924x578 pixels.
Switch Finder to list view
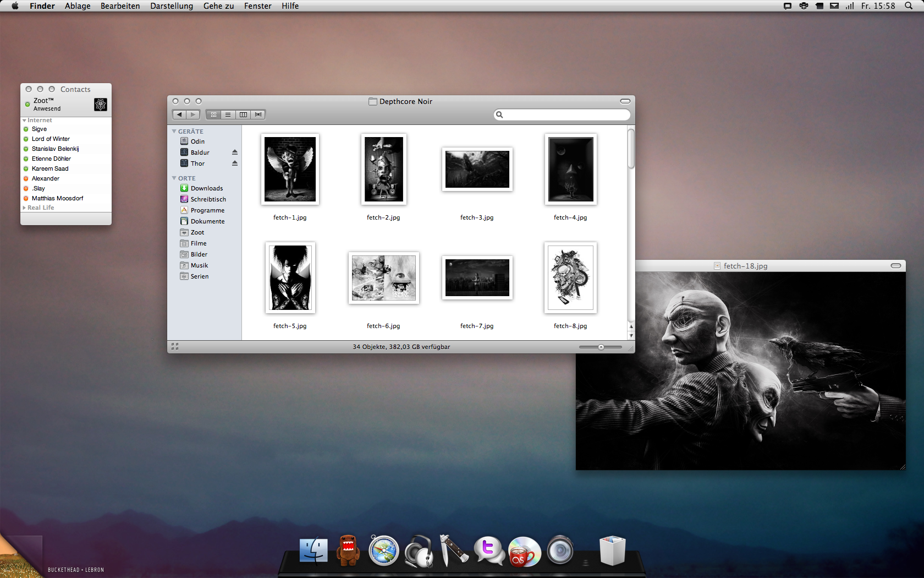[x=228, y=114]
